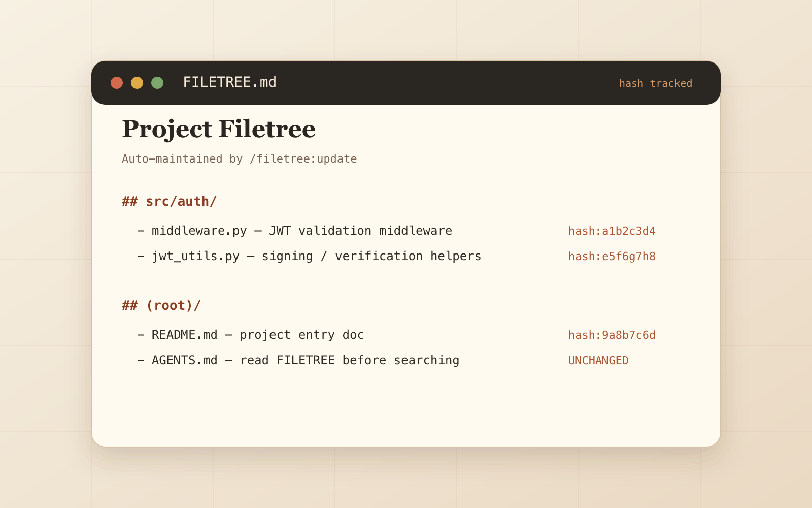The image size is (812, 508).
Task: Select the jwt_utils.py entry line
Action: tap(309, 257)
